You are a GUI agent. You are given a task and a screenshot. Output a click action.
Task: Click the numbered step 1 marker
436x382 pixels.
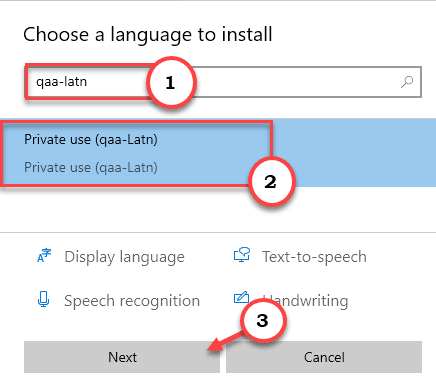tap(170, 82)
